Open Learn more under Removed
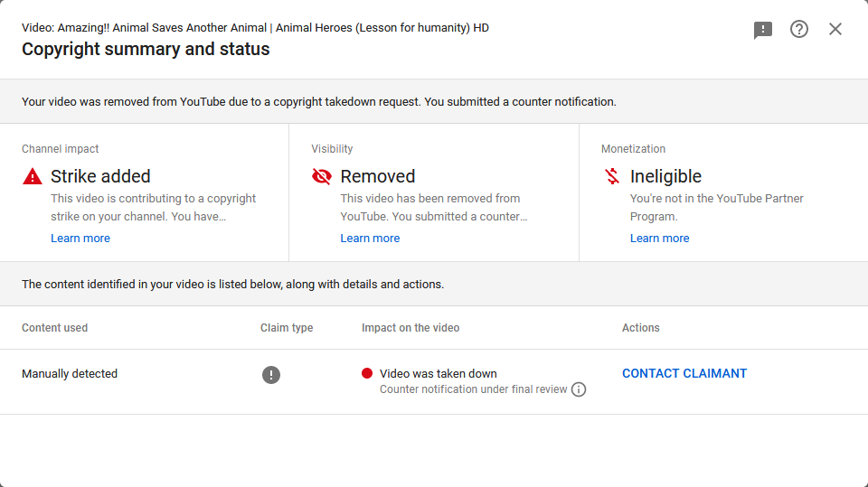 pos(370,238)
